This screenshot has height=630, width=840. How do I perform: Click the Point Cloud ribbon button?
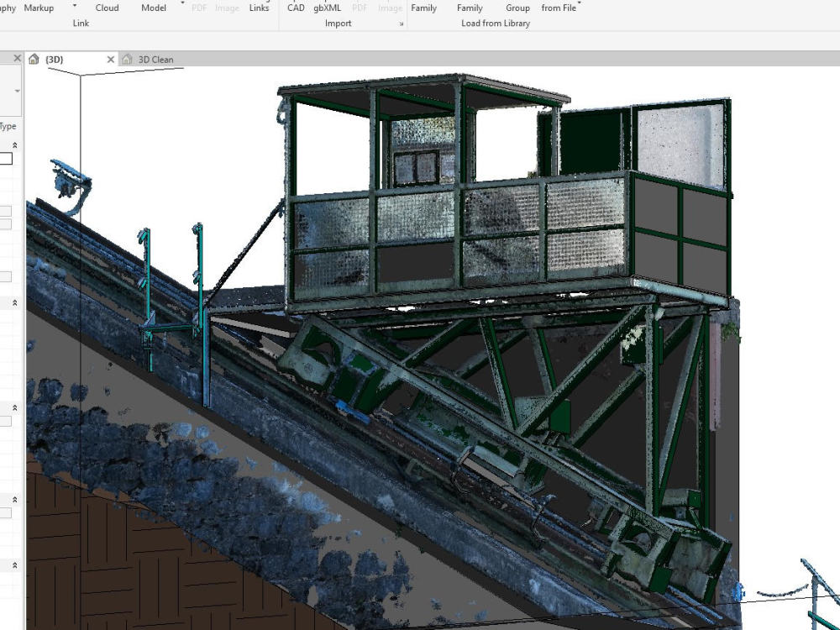[x=107, y=8]
